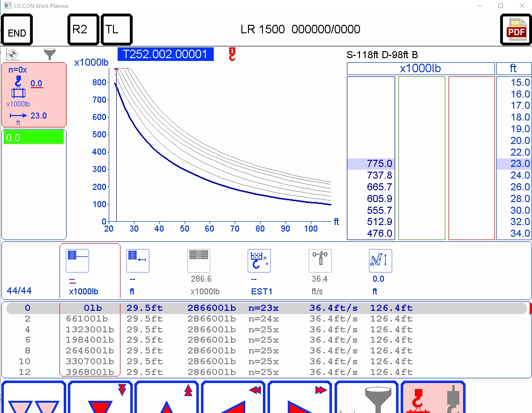The height and width of the screenshot is (413, 532).
Task: Click the ft column header
Action: pyautogui.click(x=514, y=68)
